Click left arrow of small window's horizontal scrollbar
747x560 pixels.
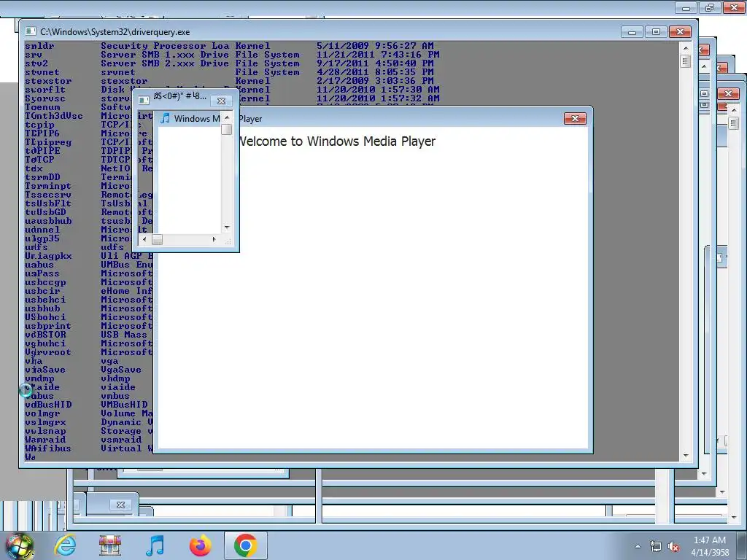pyautogui.click(x=145, y=239)
